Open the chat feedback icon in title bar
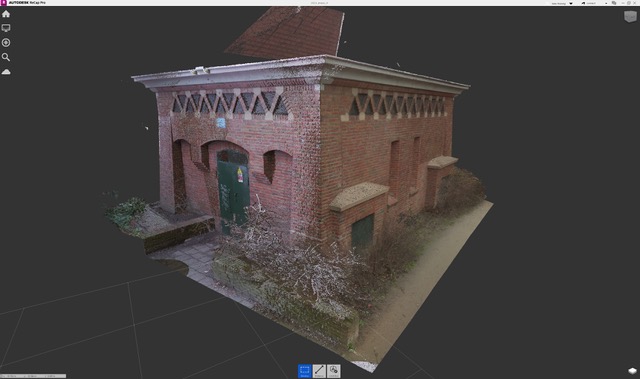This screenshot has height=379, width=640. [x=614, y=3]
